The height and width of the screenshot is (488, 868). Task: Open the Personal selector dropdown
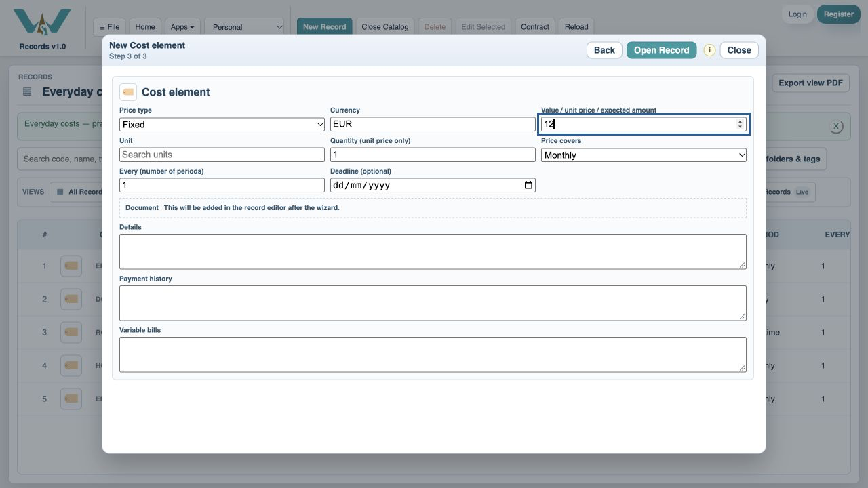[x=245, y=27]
